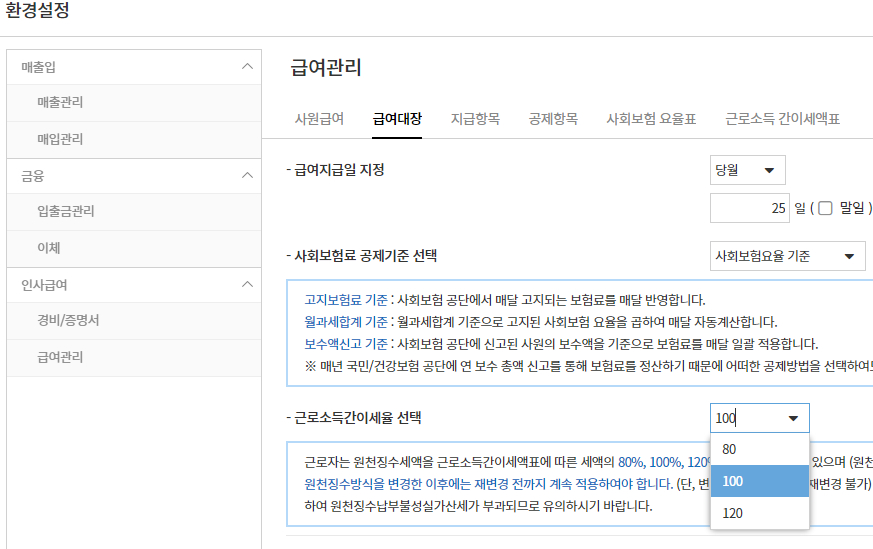Select 급여관리 in the sidebar

click(x=60, y=357)
